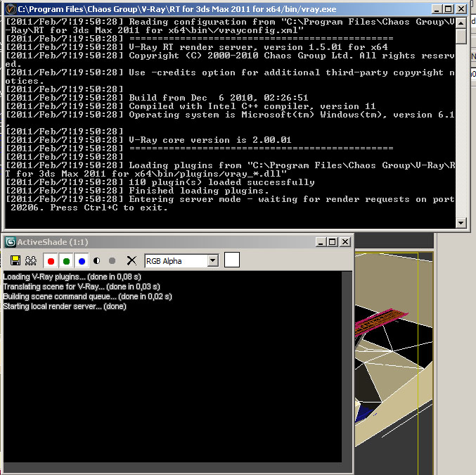This screenshot has height=475, width=476.
Task: Save the ActiveShade image with floppy icon
Action: pyautogui.click(x=15, y=260)
